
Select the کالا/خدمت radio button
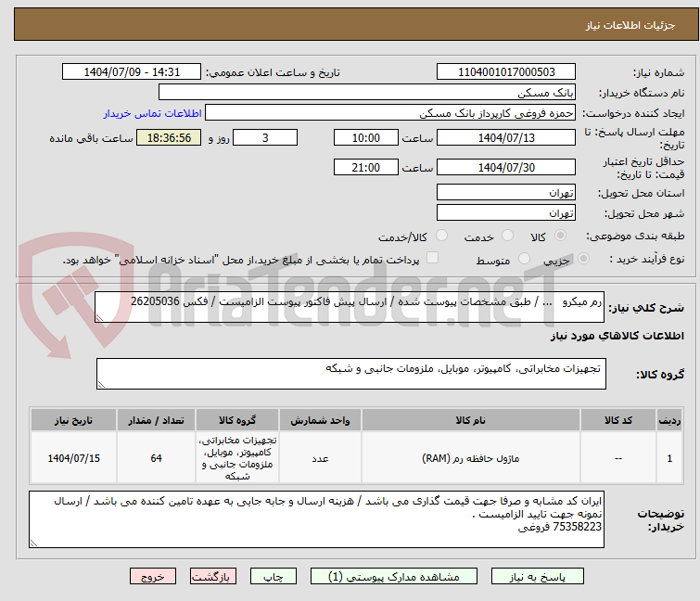[x=441, y=236]
